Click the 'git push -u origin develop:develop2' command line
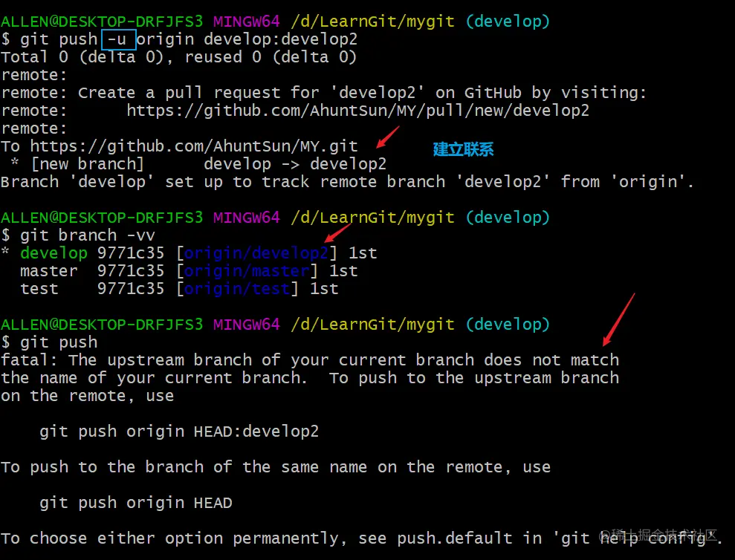 pos(179,39)
